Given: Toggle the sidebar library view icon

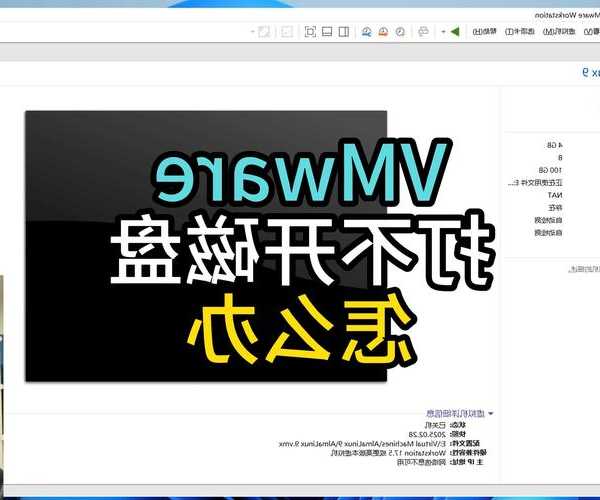Looking at the screenshot, I should click(344, 31).
